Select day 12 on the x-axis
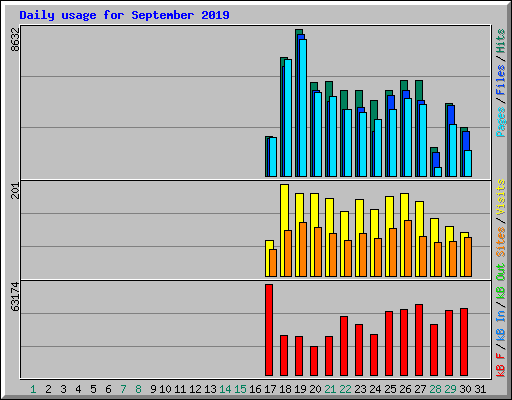 pos(195,389)
